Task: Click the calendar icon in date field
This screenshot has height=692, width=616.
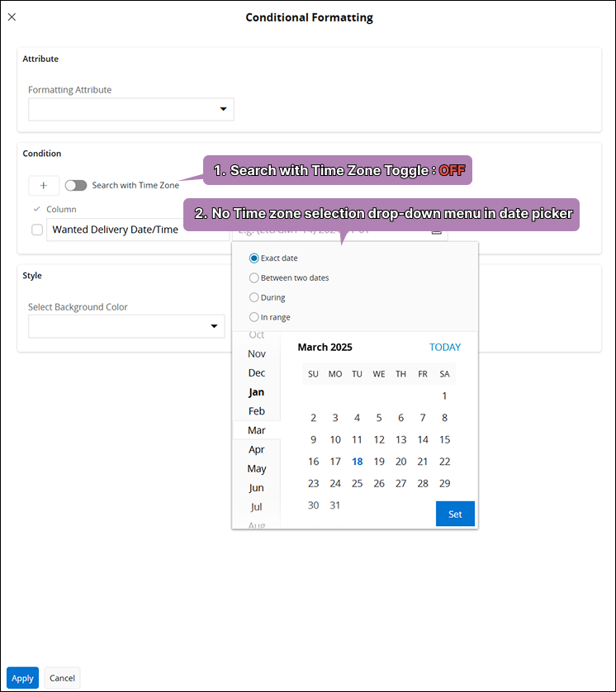Action: [437, 231]
